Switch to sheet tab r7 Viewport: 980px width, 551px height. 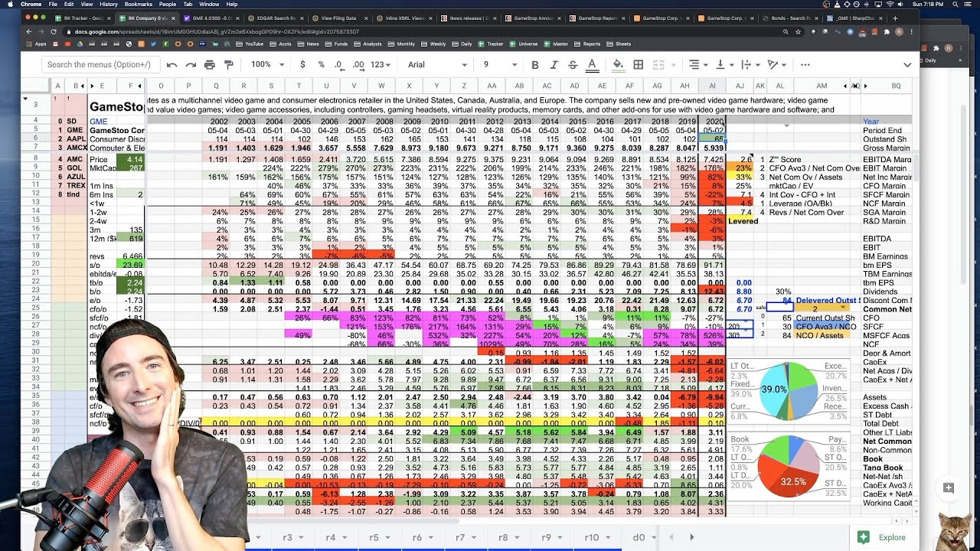[465, 537]
